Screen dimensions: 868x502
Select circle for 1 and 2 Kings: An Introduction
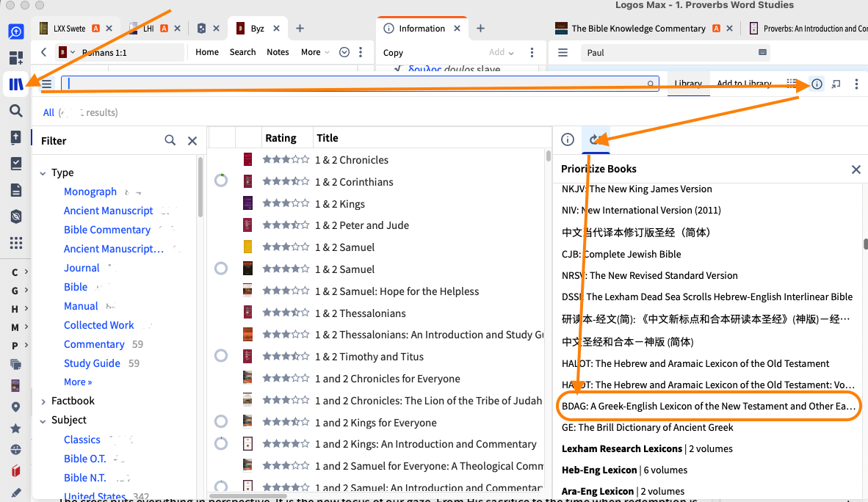point(221,443)
